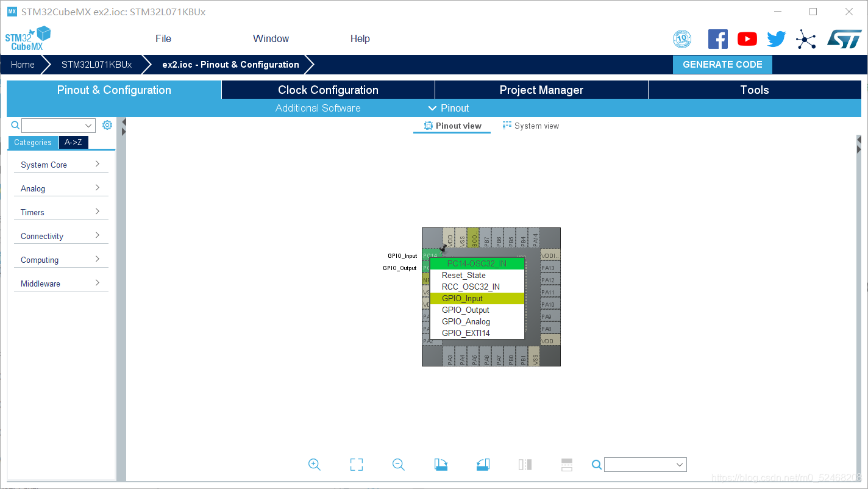Click pin PA8 on the chip
Image resolution: width=868 pixels, height=489 pixels.
[550, 329]
